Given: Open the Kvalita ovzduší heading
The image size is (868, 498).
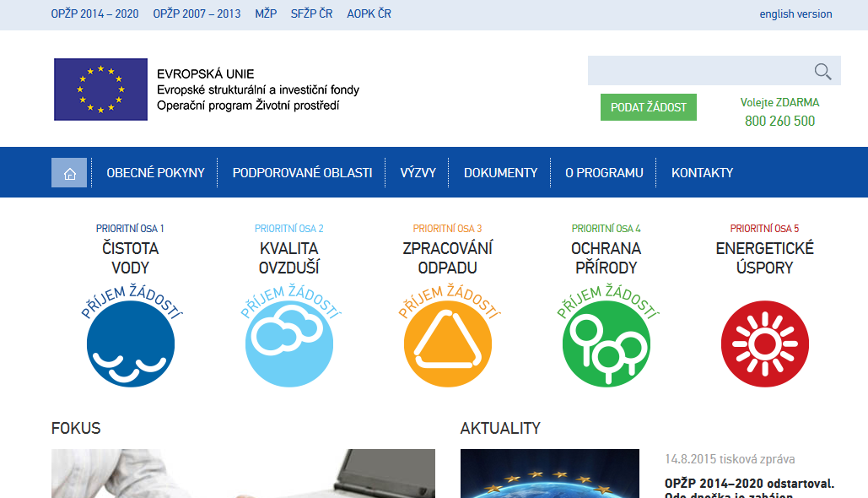Looking at the screenshot, I should (289, 258).
